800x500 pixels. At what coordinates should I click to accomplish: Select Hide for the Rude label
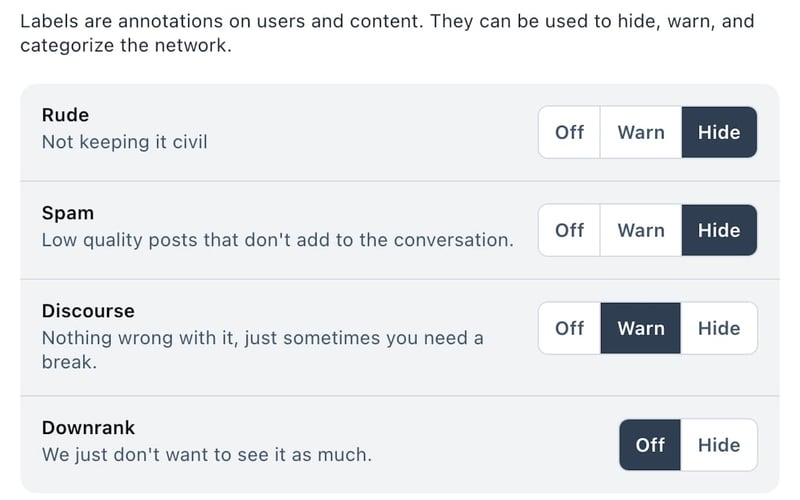tap(719, 132)
